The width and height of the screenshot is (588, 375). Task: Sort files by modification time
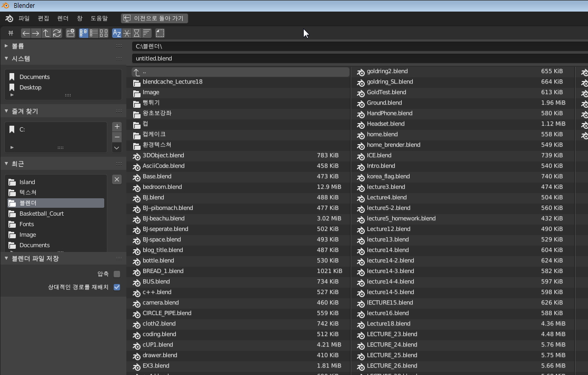pyautogui.click(x=137, y=33)
